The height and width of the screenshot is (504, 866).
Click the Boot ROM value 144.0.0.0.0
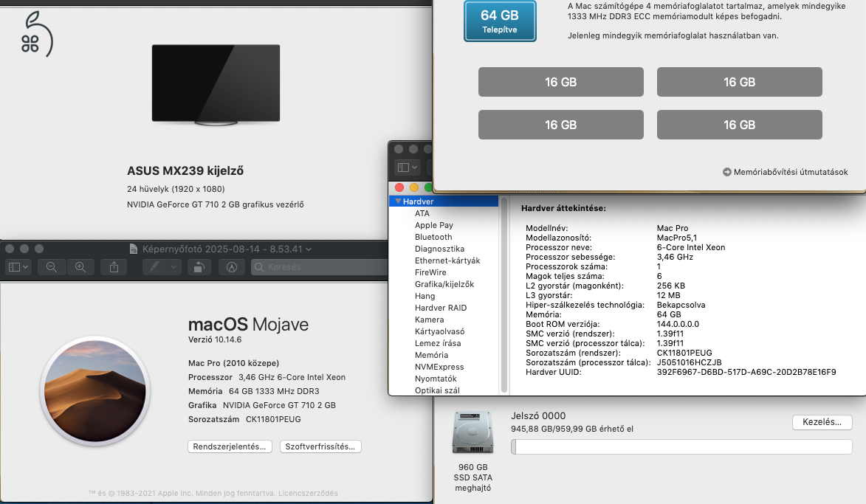pos(678,324)
